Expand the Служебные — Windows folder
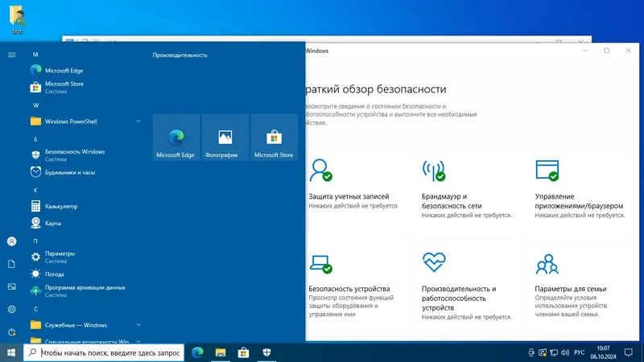 (x=85, y=325)
